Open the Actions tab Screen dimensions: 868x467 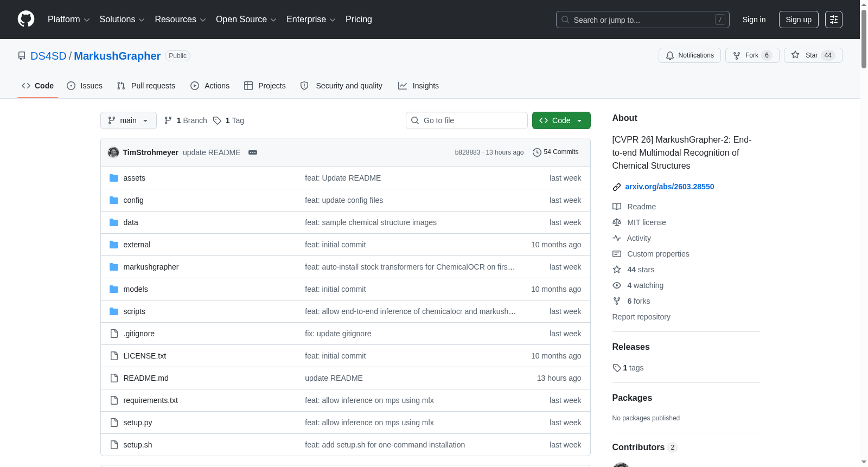click(x=210, y=86)
